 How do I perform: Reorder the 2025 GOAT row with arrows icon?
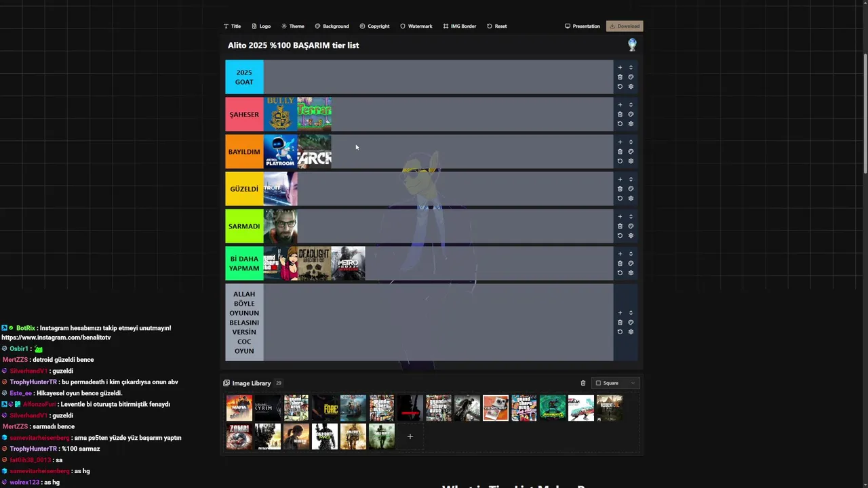pyautogui.click(x=631, y=67)
